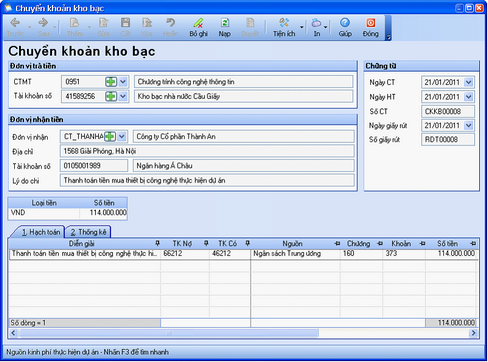Pin the Diễn giải column
This screenshot has height=362, width=488.
pyautogui.click(x=157, y=244)
